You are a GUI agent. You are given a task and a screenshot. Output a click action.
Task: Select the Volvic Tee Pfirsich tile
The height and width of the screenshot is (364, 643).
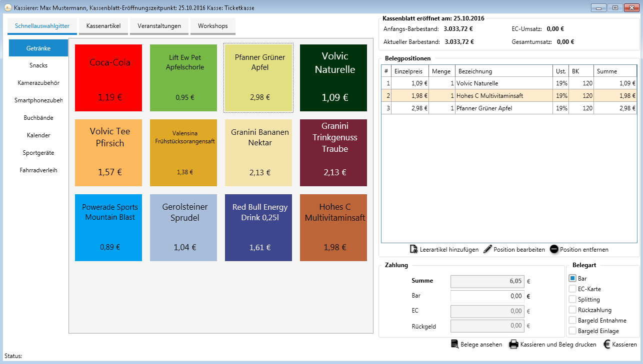click(108, 153)
